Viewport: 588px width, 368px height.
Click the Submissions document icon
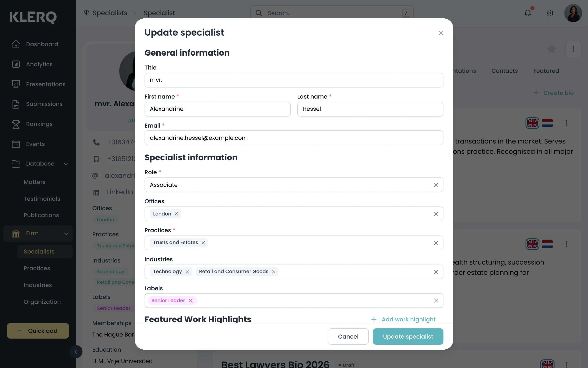[16, 104]
